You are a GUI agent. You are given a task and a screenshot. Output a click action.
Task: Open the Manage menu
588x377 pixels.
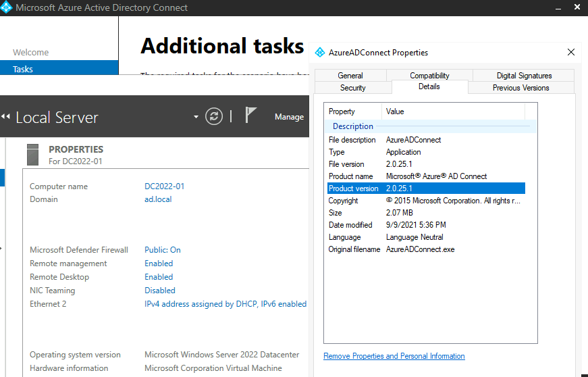289,117
